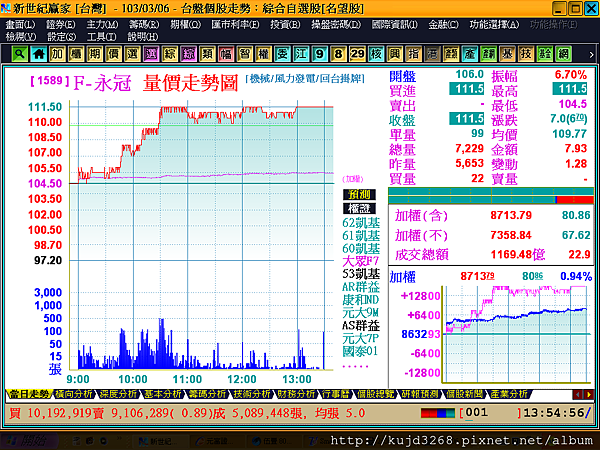Open the 62凱基 warrant link
This screenshot has height=450, width=600.
tap(361, 223)
